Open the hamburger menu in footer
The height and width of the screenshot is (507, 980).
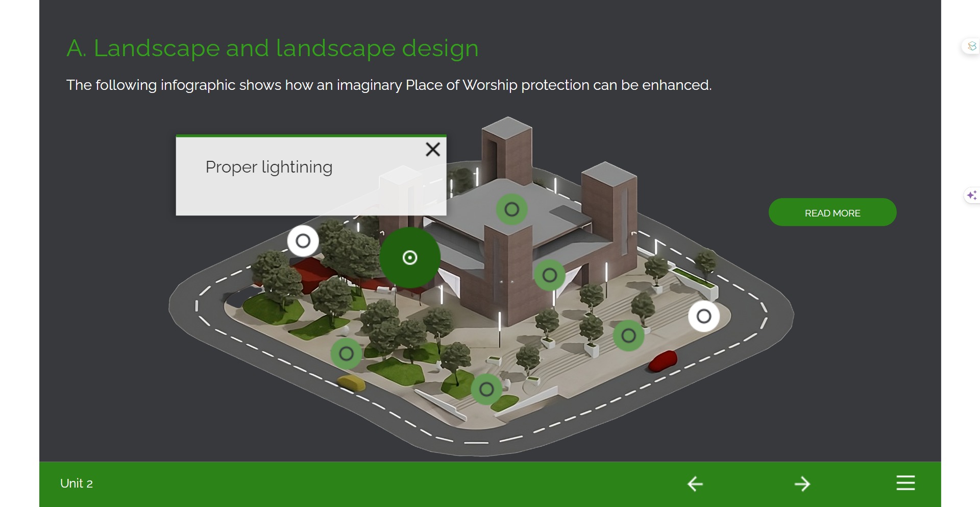tap(905, 483)
